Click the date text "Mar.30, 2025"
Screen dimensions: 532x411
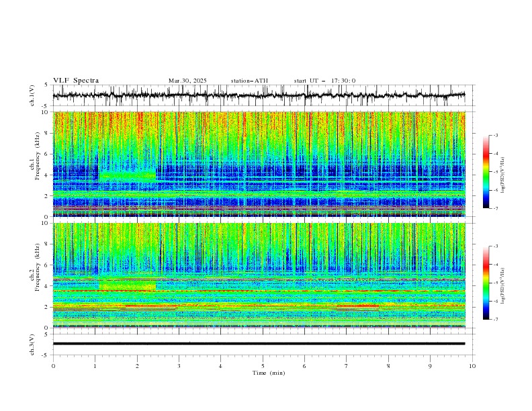point(187,81)
